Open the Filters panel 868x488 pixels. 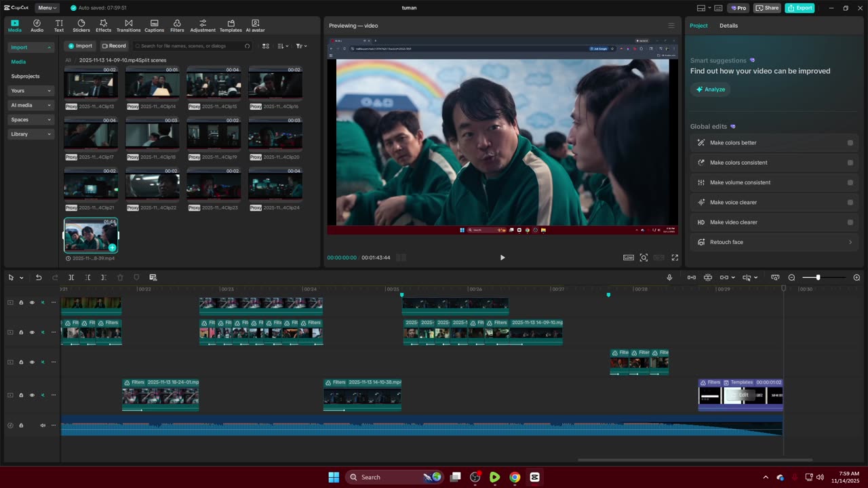tap(177, 26)
